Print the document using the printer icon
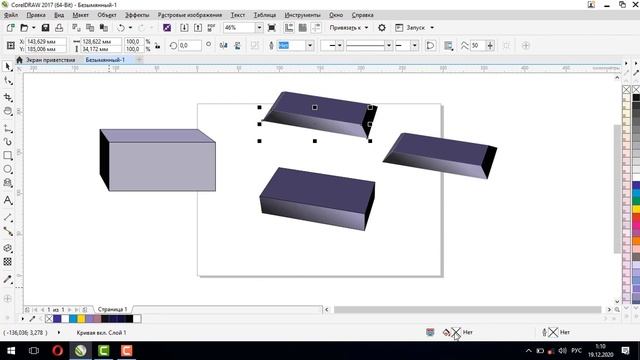This screenshot has height=360, width=640. point(59,28)
